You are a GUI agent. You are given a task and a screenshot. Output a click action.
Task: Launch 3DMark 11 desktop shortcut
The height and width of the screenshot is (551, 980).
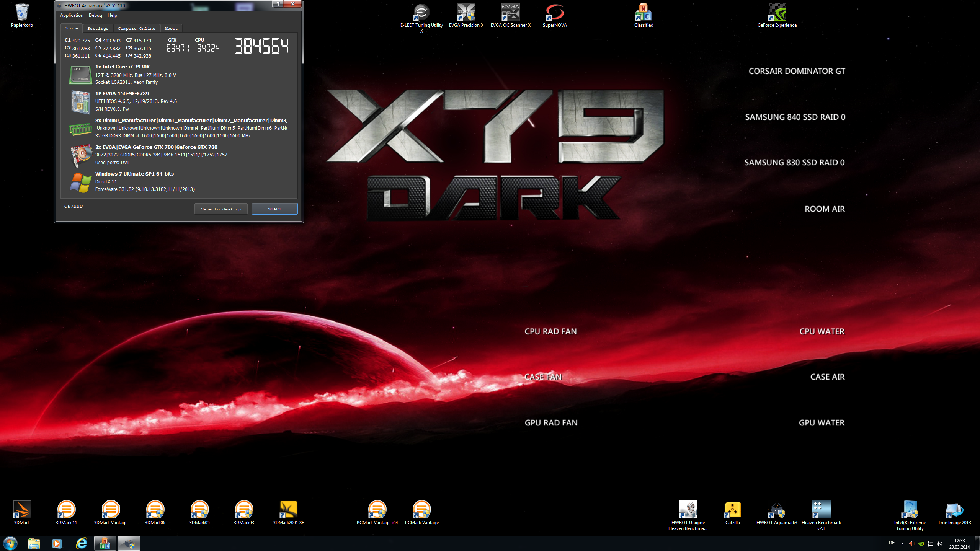pyautogui.click(x=66, y=513)
